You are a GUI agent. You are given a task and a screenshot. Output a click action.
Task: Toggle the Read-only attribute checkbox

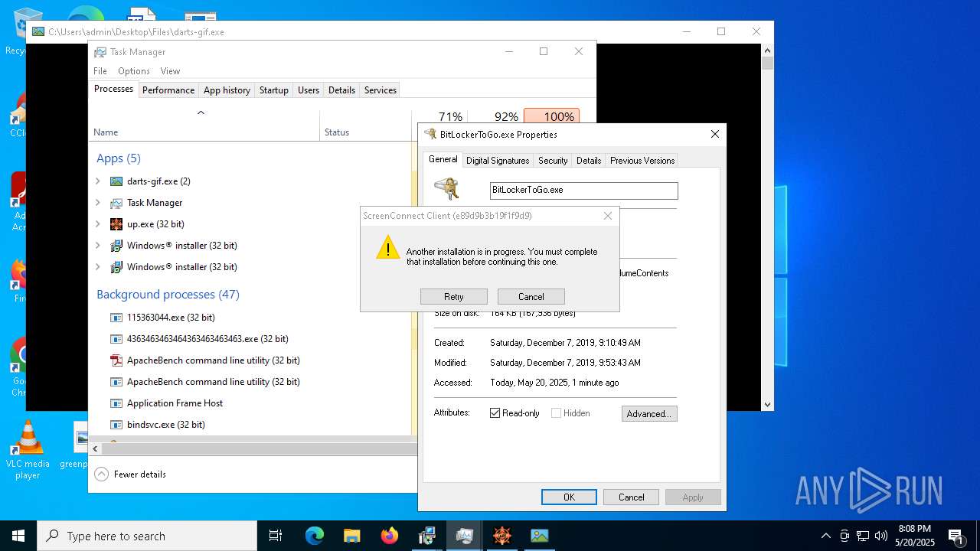coord(495,413)
